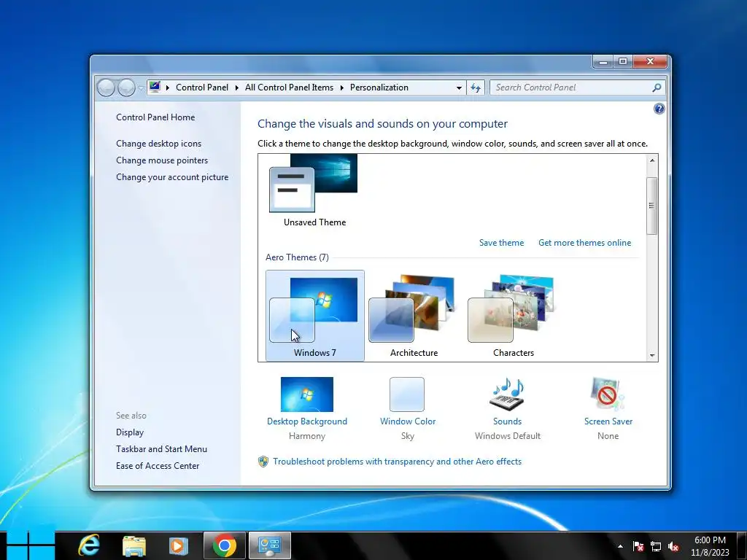Click the network tray icon

pos(656,547)
